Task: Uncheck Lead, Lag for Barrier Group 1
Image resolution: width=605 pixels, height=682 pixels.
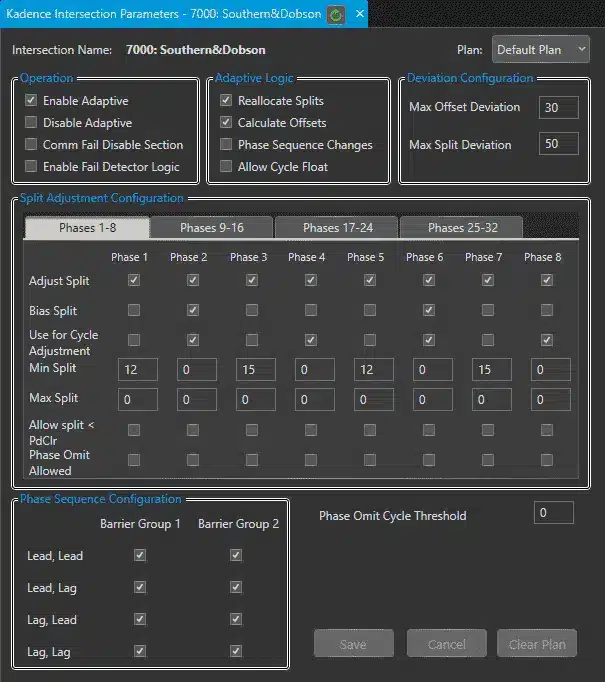Action: pos(140,587)
